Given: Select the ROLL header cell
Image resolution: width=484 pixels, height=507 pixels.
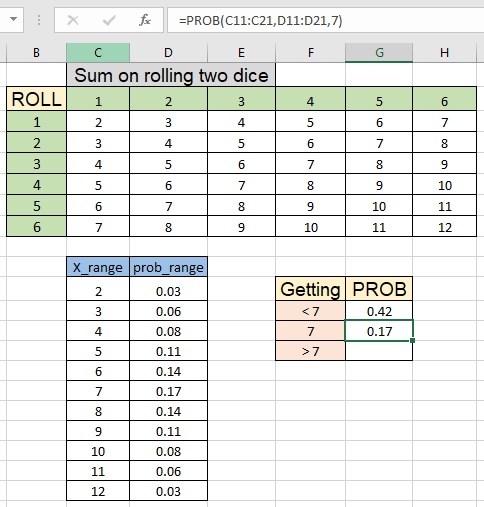Looking at the screenshot, I should click(x=36, y=99).
